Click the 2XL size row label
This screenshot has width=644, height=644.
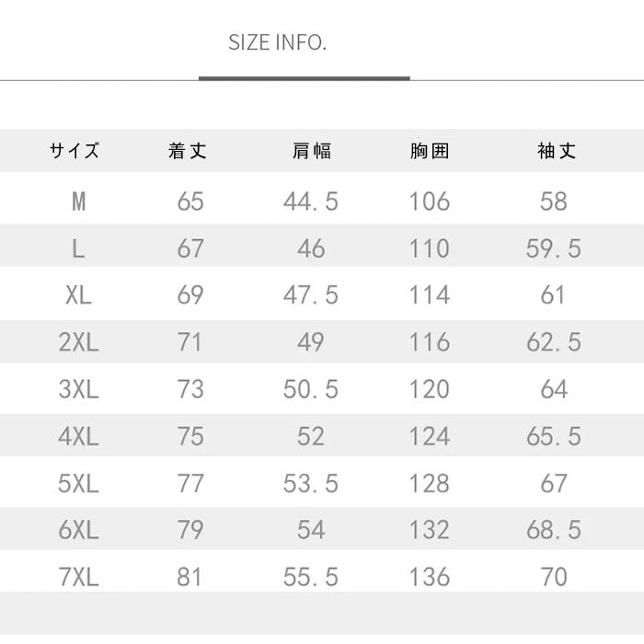click(78, 342)
